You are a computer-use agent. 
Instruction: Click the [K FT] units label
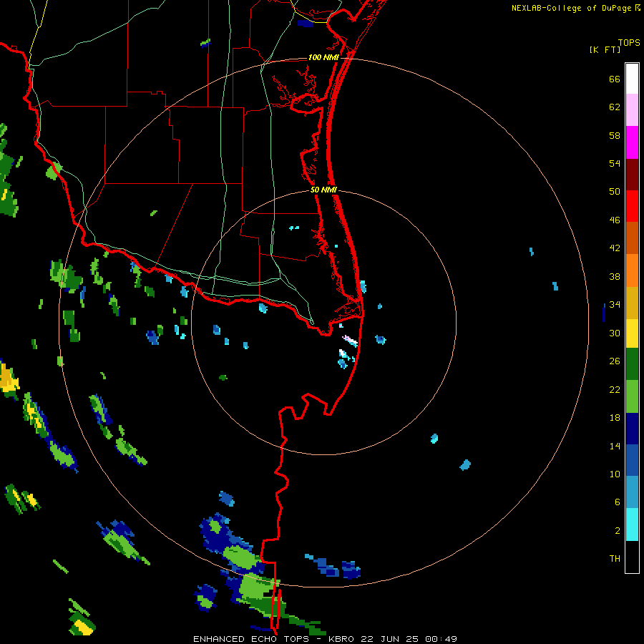pos(605,49)
